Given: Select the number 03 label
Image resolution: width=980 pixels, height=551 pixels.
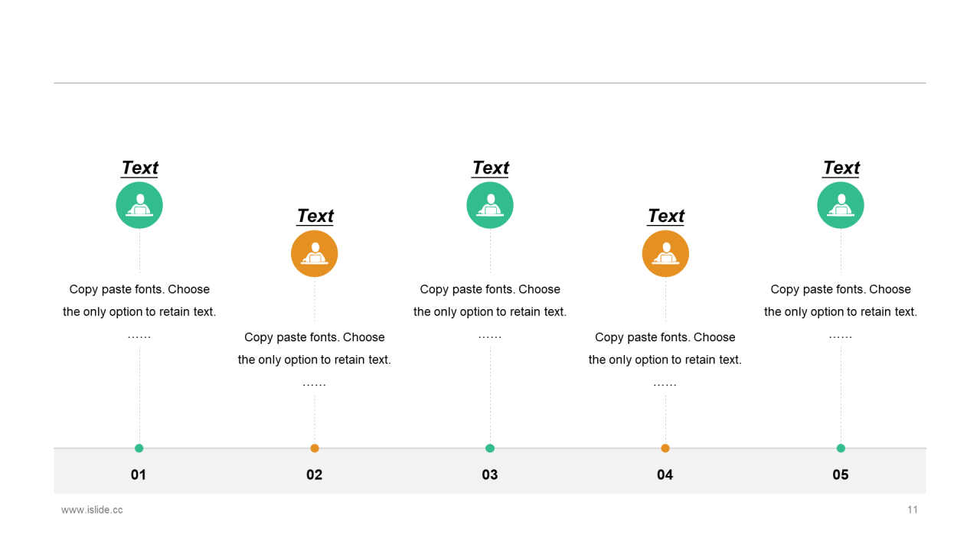Looking at the screenshot, I should tap(490, 474).
